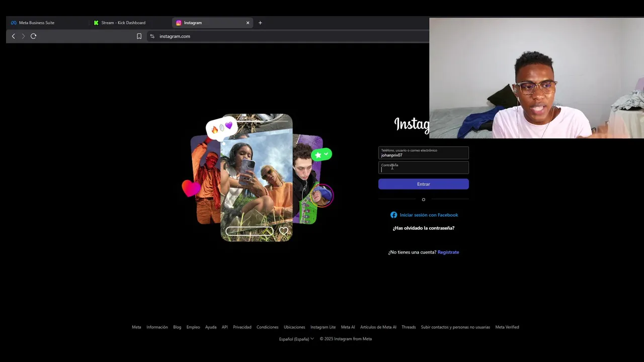The width and height of the screenshot is (644, 362).
Task: Open Artículos de Meta AI footer link
Action: point(378,327)
